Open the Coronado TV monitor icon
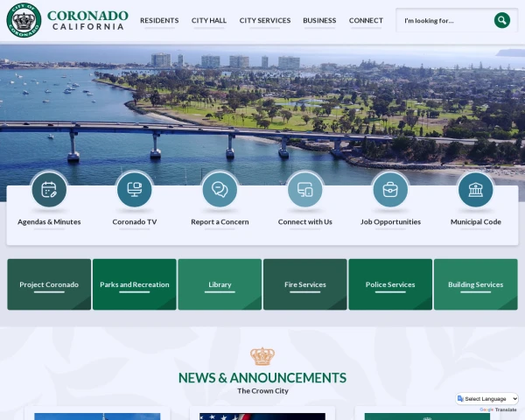Viewport: 525px width, 420px height. point(135,190)
